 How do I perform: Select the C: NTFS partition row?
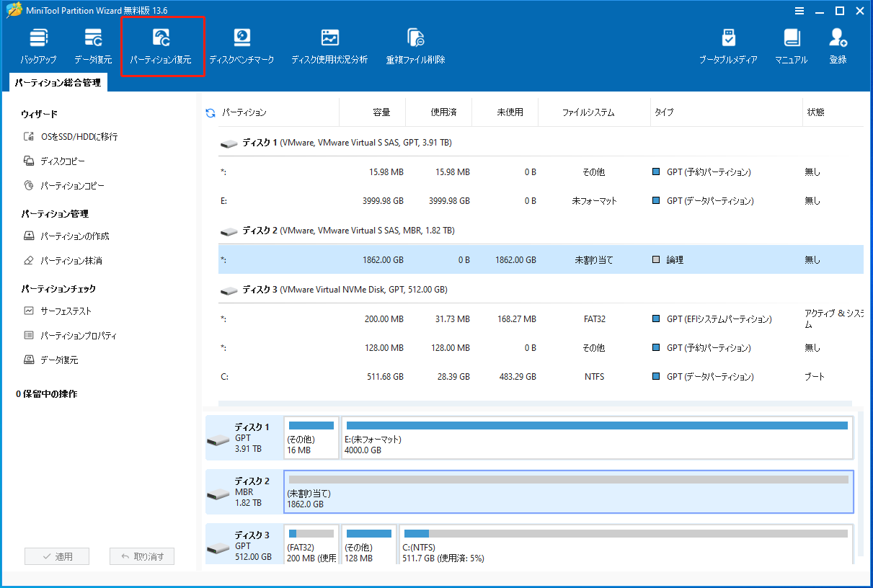tap(541, 377)
